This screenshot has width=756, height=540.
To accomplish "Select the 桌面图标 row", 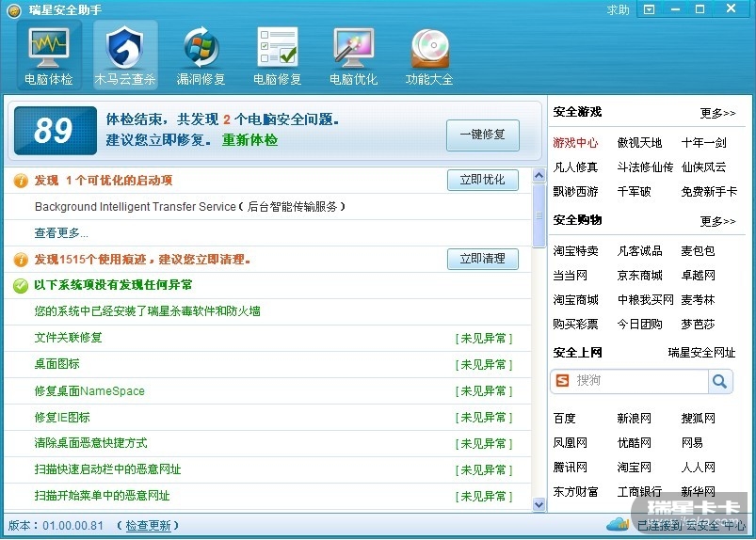I will coord(267,365).
